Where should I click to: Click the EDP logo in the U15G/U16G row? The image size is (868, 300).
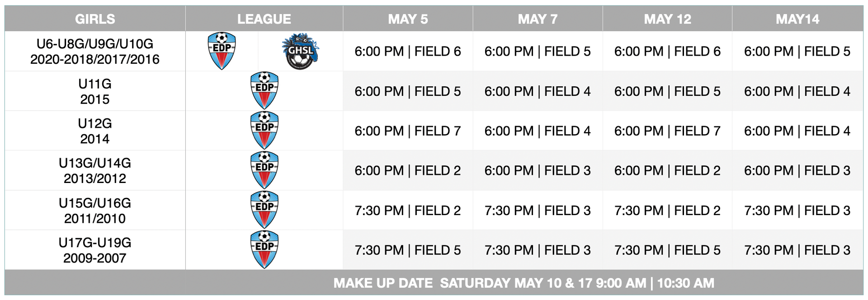pyautogui.click(x=264, y=210)
